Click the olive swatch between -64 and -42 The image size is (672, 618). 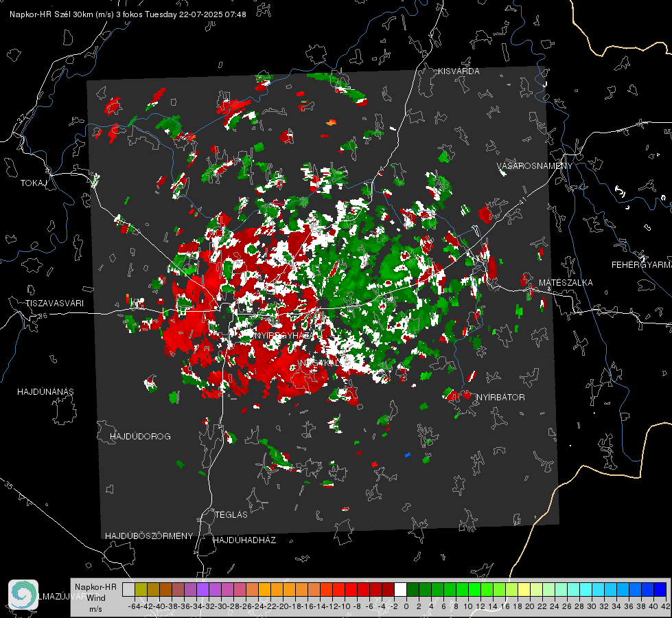141,589
